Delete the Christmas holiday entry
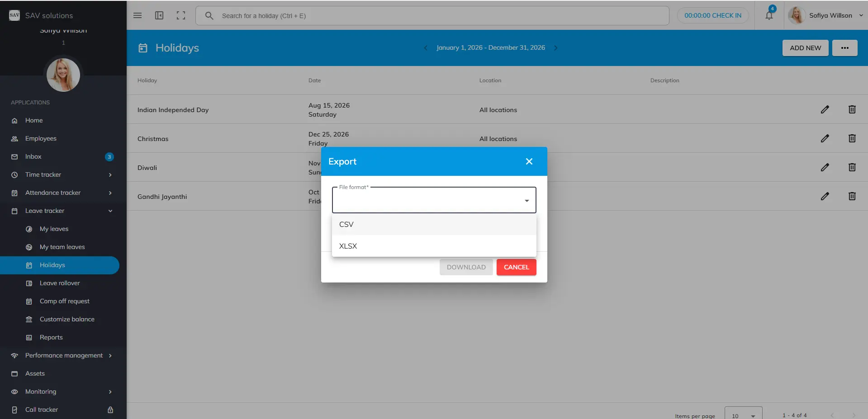868x419 pixels. pyautogui.click(x=852, y=138)
